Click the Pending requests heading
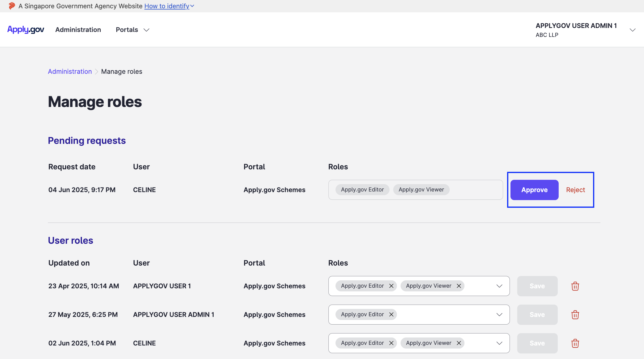644x359 pixels. [87, 140]
